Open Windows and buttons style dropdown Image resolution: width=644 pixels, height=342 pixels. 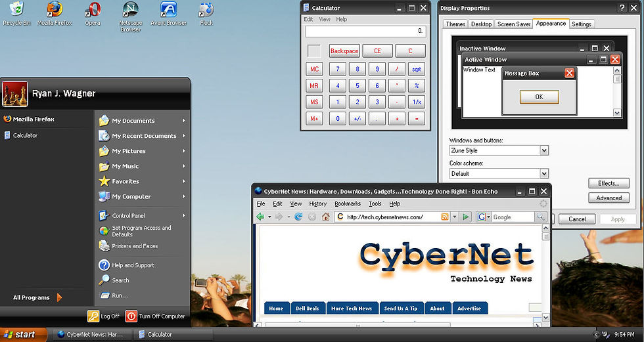[544, 150]
